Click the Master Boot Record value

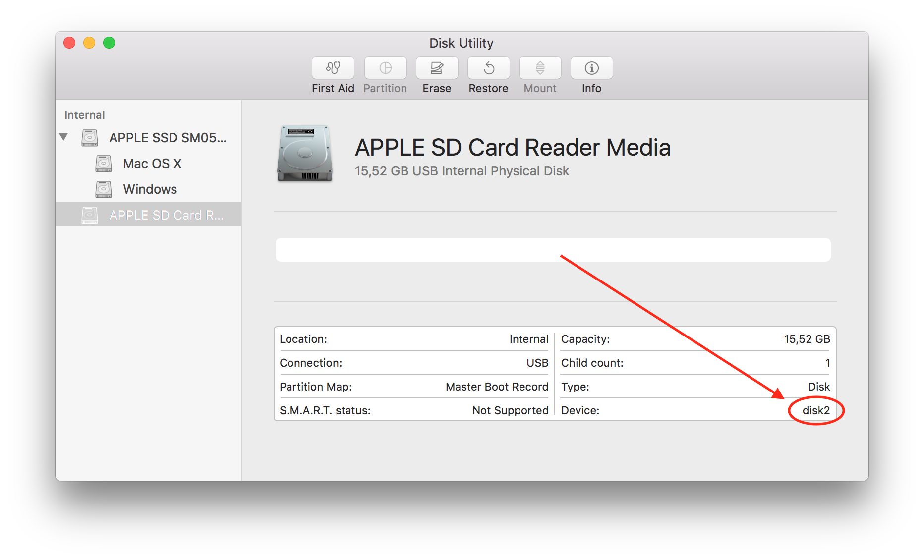point(497,387)
